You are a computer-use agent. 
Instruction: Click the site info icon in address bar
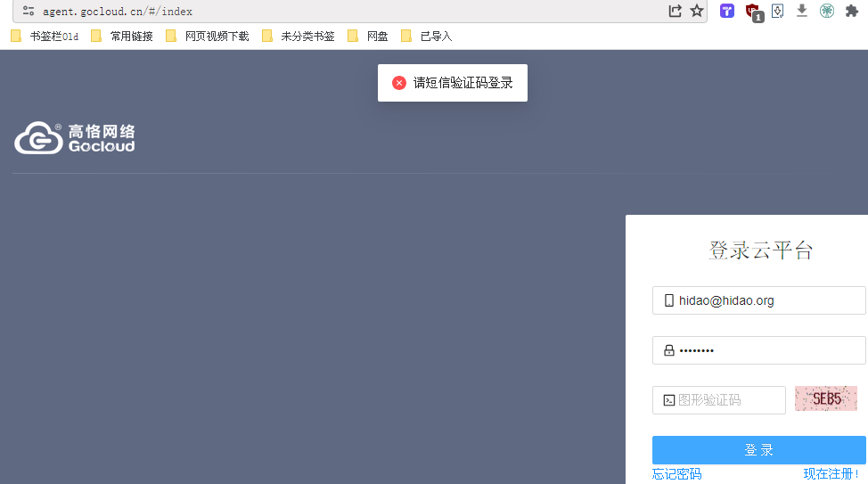(x=29, y=11)
